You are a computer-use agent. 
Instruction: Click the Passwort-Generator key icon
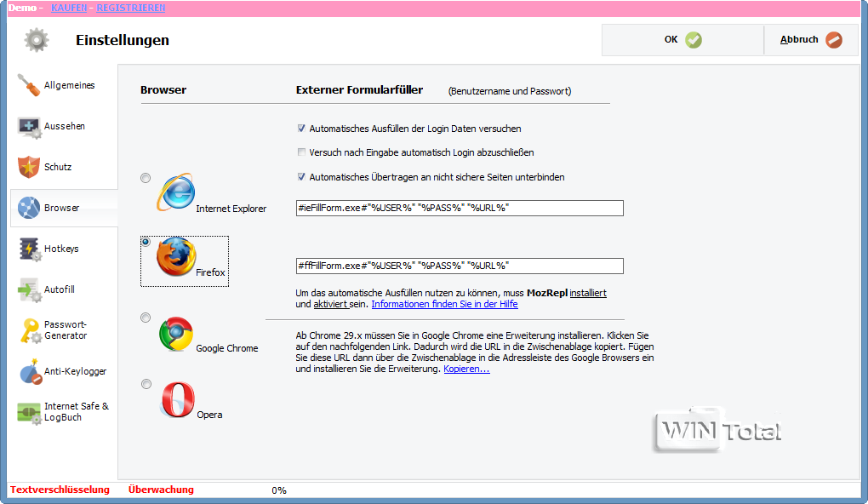31,330
